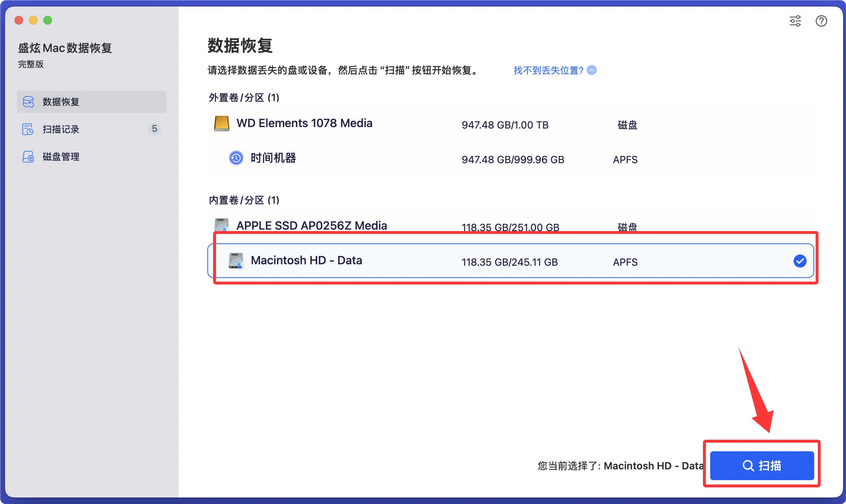Click the 磁盘 type label for WD Elements

coord(627,125)
